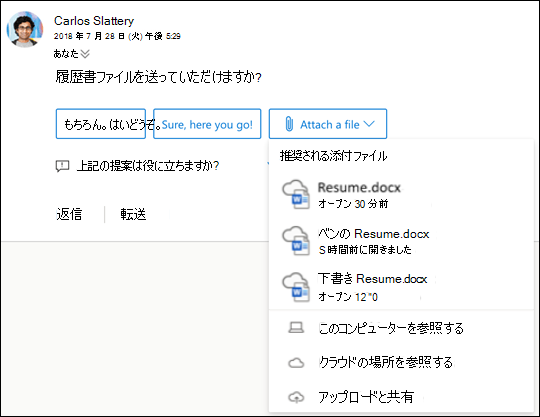This screenshot has width=540, height=417.
Task: Choose アップロードと共有 option
Action: 401,397
